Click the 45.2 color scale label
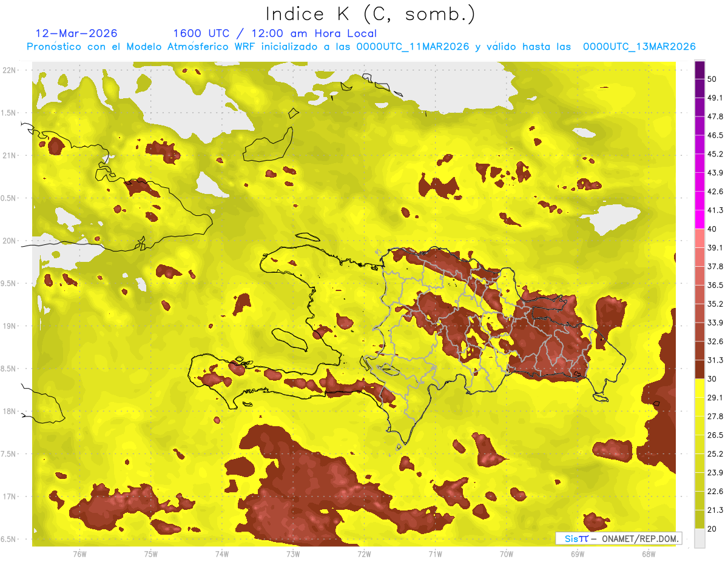 pyautogui.click(x=715, y=154)
